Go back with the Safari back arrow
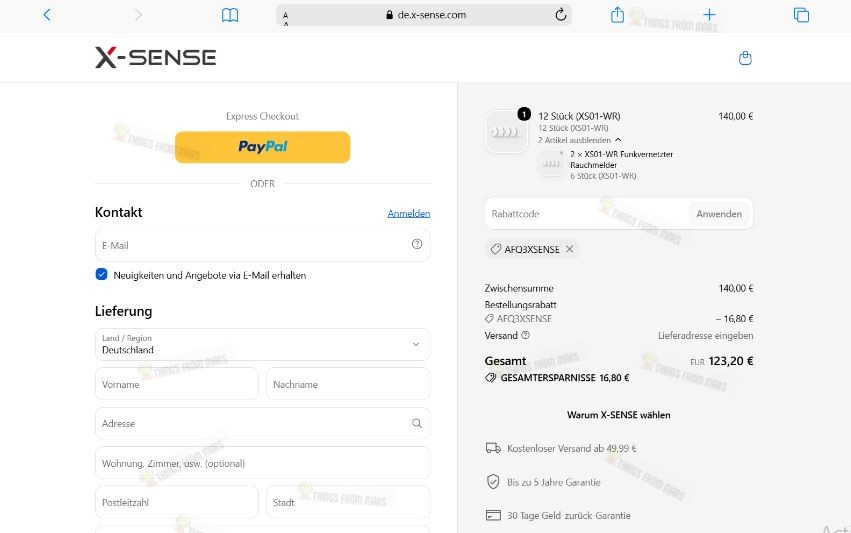This screenshot has width=851, height=533. [x=47, y=15]
